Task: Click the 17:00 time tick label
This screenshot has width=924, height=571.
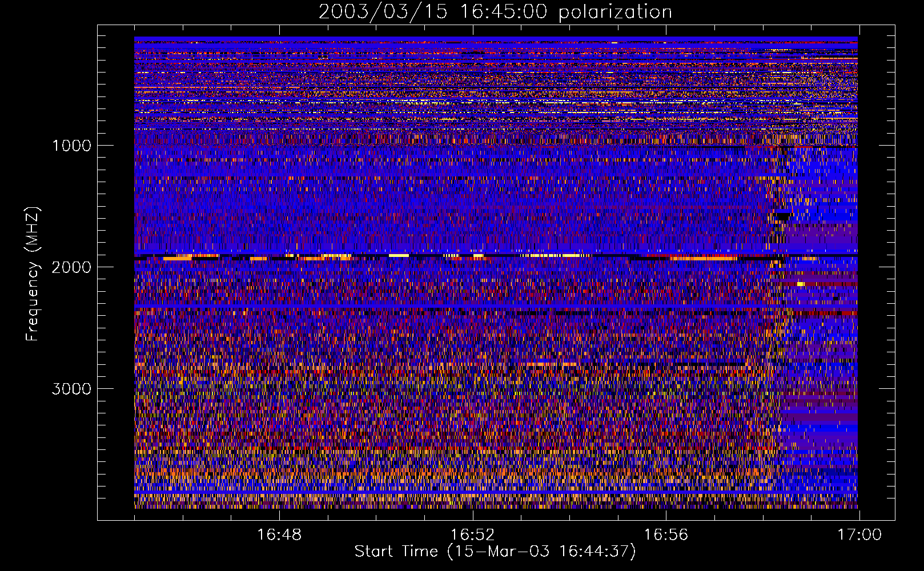Action: (x=859, y=535)
